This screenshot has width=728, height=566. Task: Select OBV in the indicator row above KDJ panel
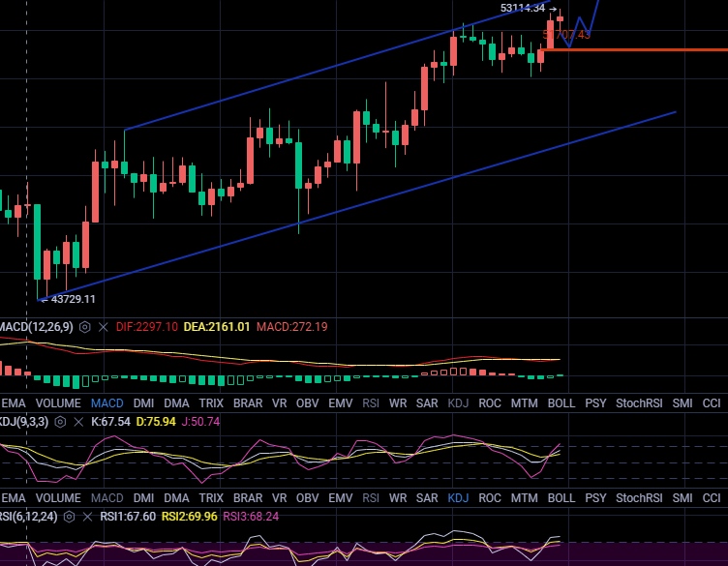[x=307, y=403]
